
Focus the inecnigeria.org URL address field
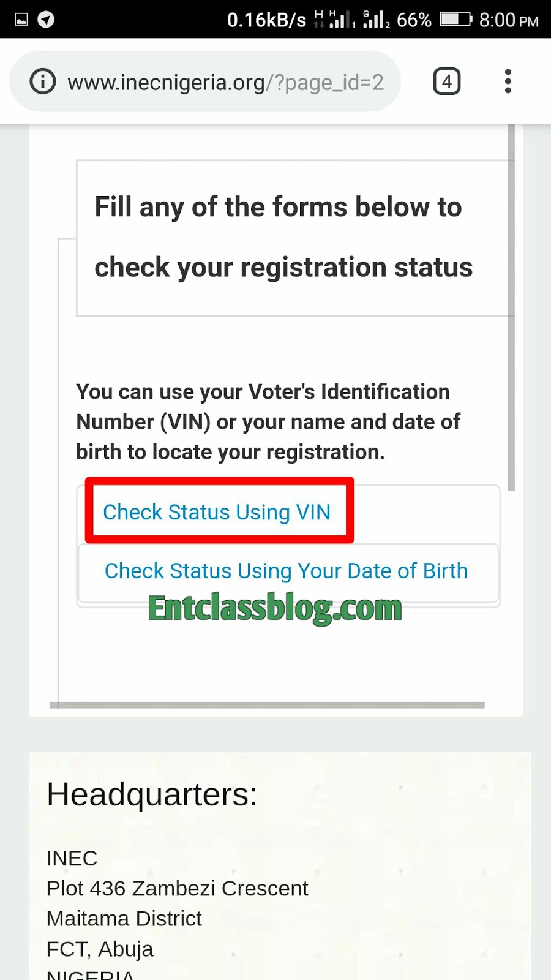pyautogui.click(x=225, y=82)
